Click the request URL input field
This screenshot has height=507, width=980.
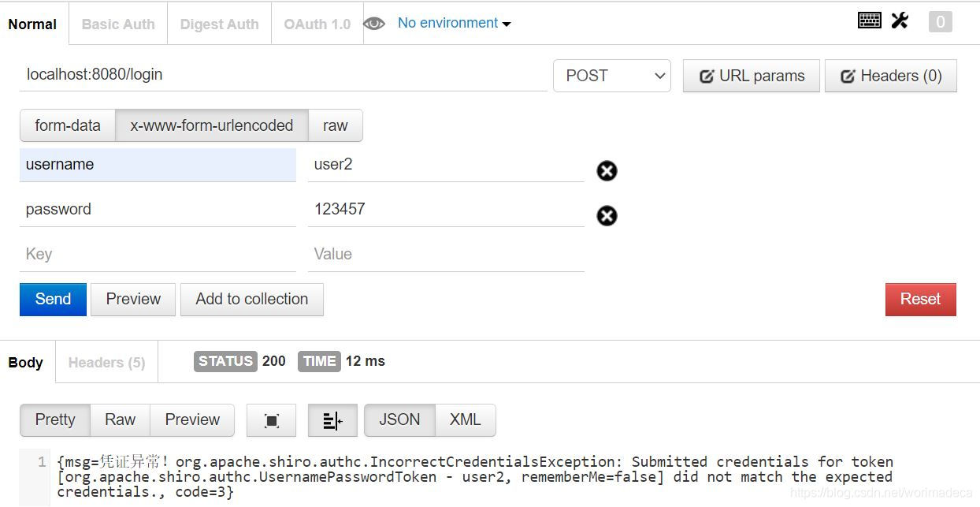click(284, 75)
